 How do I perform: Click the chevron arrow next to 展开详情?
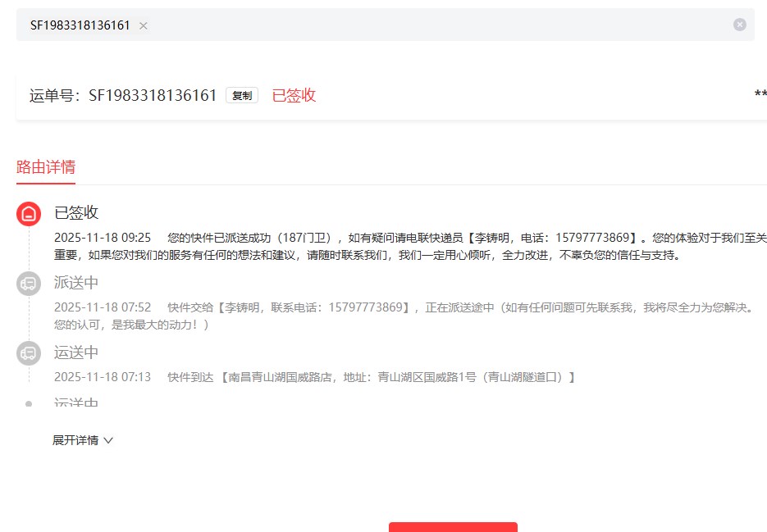108,440
